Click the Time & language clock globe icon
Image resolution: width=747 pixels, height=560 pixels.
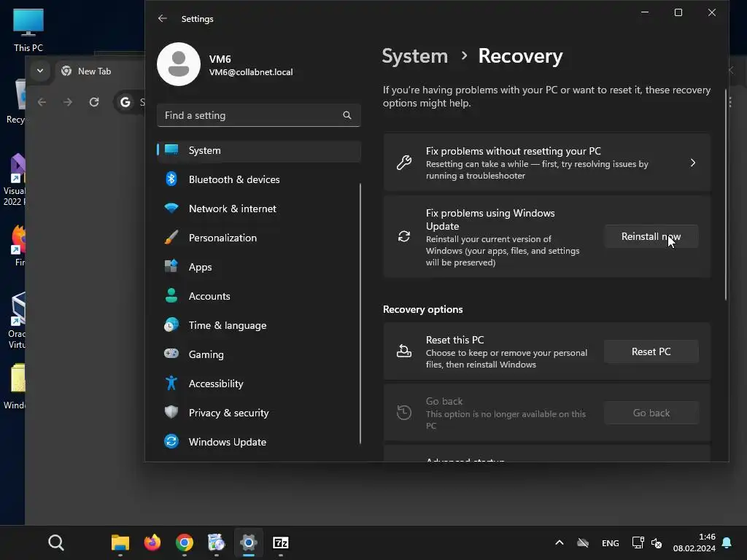(x=171, y=324)
